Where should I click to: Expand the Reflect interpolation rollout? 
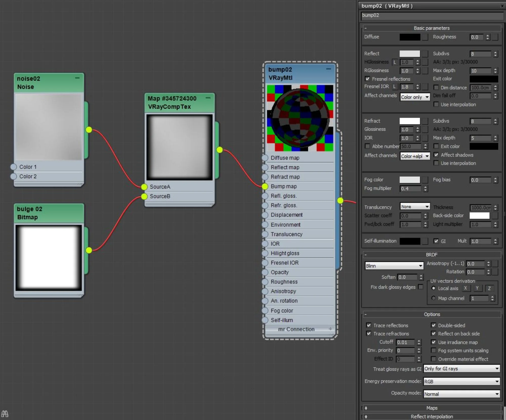point(432,416)
